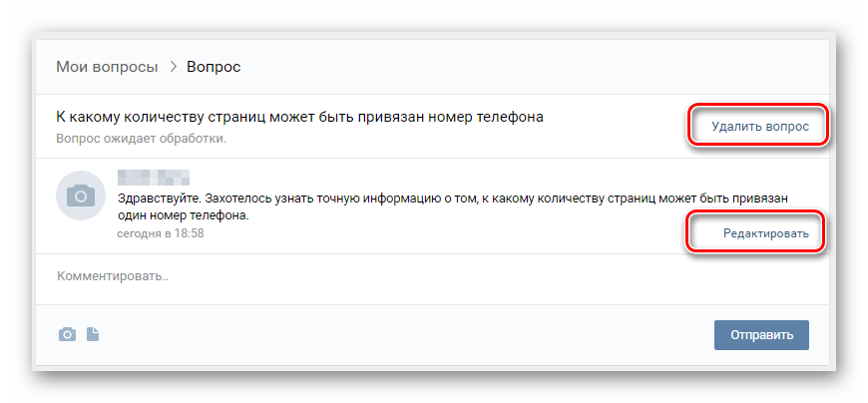Select the Вопрос breadcrumb item
The width and height of the screenshot is (868, 403).
214,67
